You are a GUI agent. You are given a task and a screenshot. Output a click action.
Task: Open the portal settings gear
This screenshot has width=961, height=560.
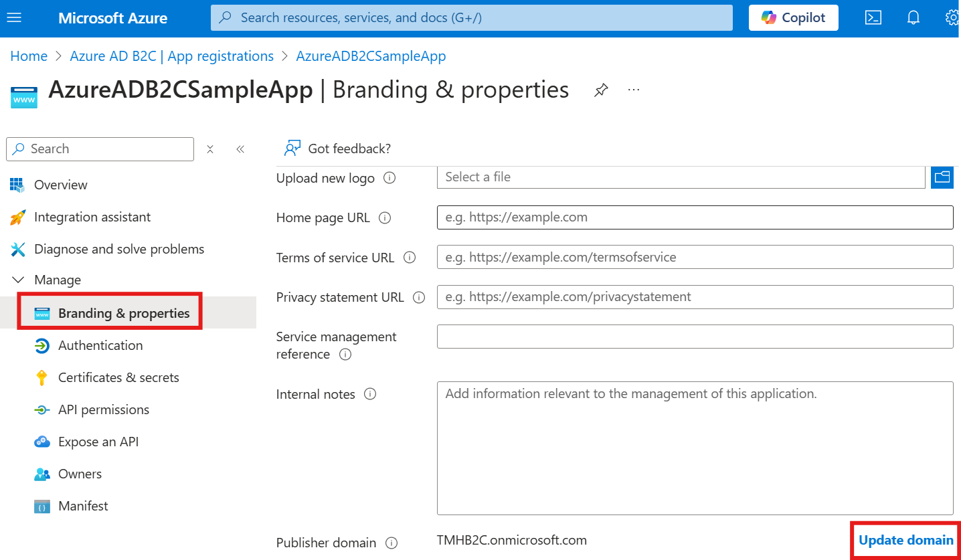point(953,18)
